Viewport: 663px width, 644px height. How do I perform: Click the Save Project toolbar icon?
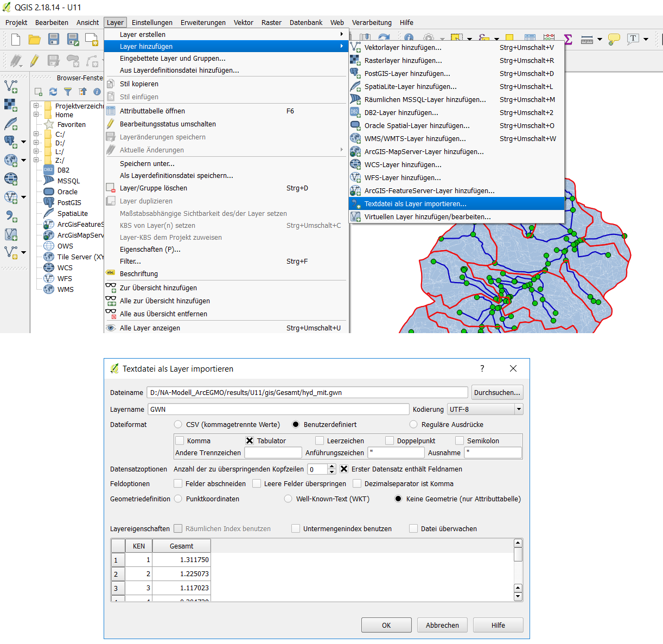pyautogui.click(x=53, y=39)
